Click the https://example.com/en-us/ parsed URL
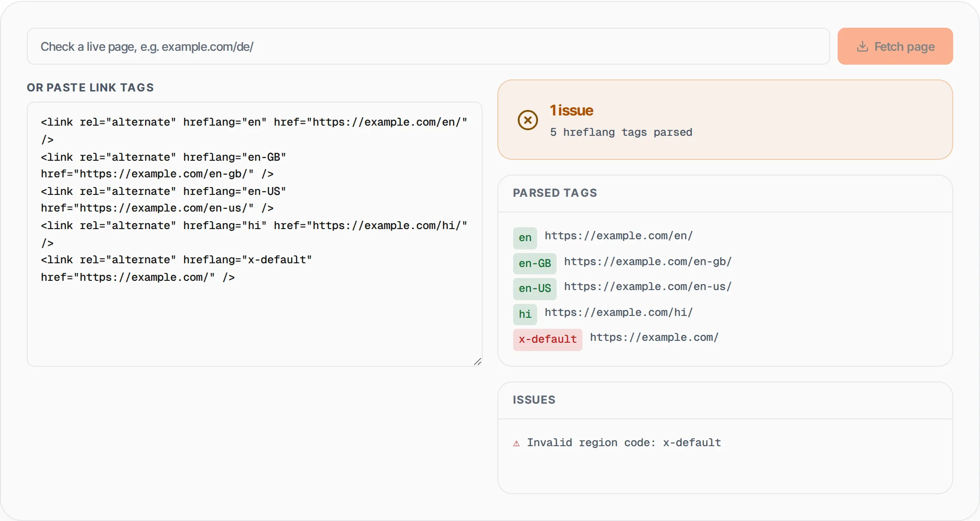The image size is (980, 521). (648, 286)
